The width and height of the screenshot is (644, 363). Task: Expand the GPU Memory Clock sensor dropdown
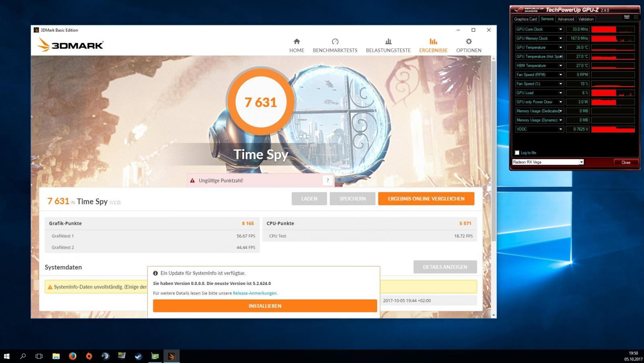click(x=560, y=38)
